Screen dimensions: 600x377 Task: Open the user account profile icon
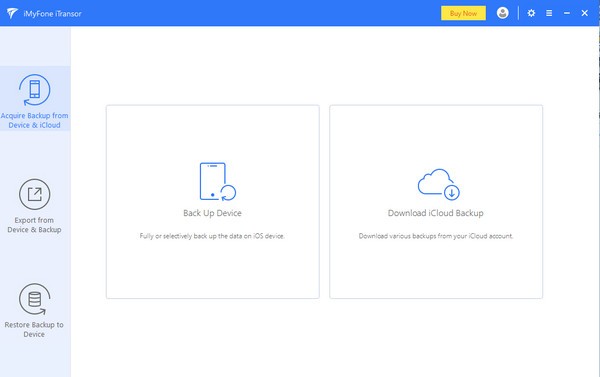pos(502,13)
